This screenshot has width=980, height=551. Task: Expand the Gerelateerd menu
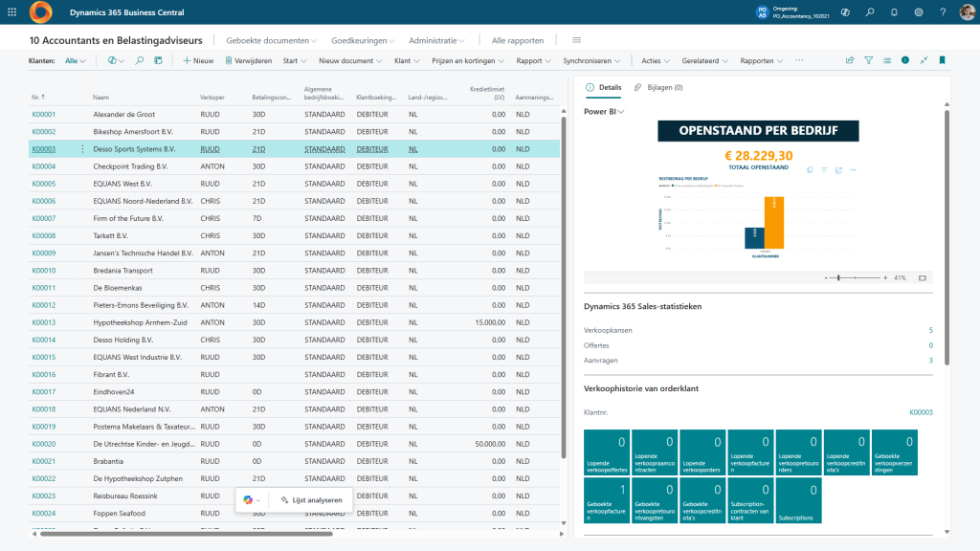704,60
